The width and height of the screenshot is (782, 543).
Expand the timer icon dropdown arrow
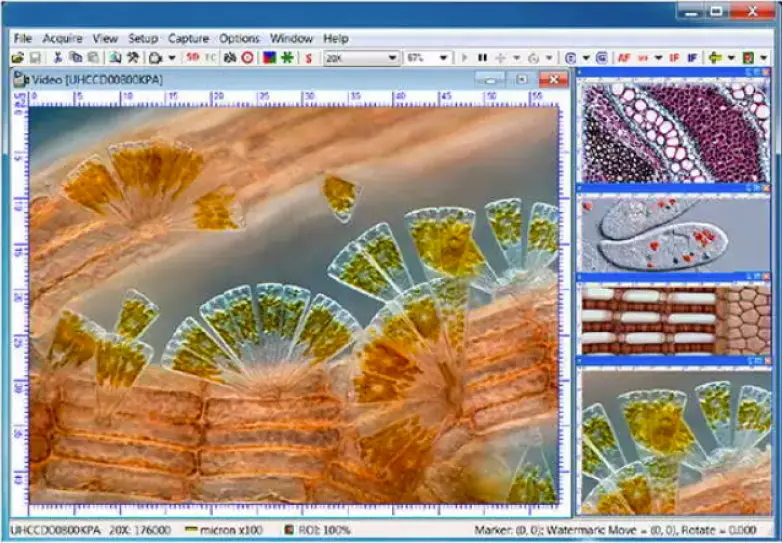coord(549,58)
